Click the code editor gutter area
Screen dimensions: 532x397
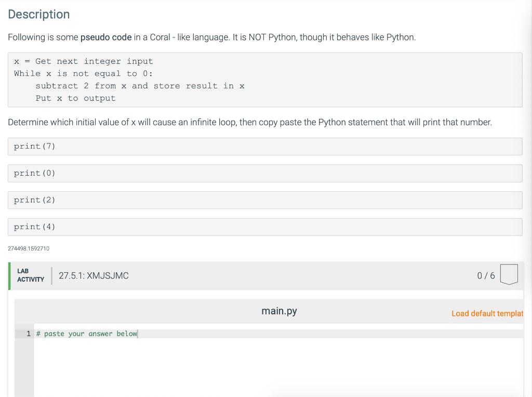pos(26,364)
